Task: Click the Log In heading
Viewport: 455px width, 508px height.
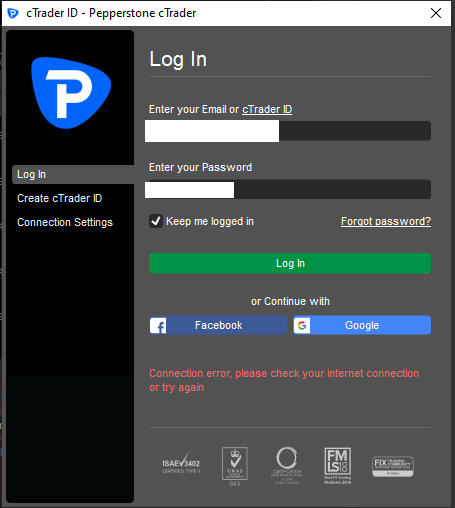Action: 178,59
